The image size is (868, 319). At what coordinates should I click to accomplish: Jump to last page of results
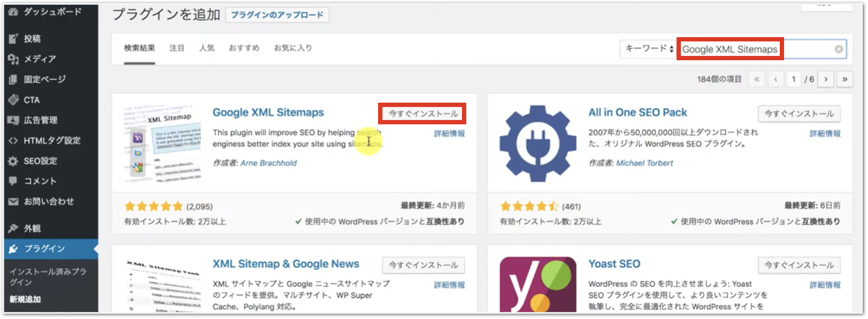coord(844,79)
